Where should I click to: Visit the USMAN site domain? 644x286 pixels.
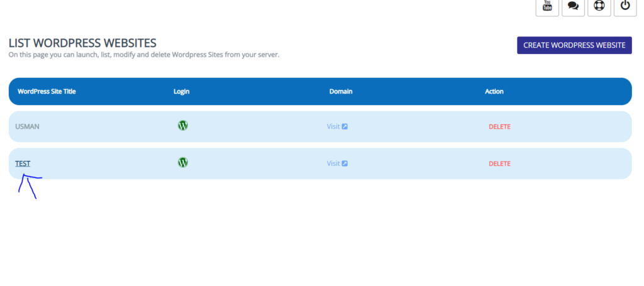pos(337,126)
